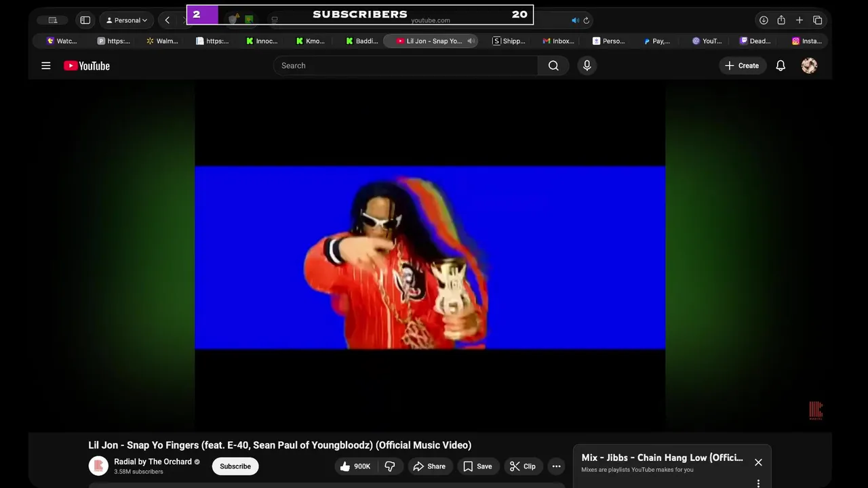Open Mix panel vertical three-dot options
The width and height of the screenshot is (868, 488).
point(758,483)
